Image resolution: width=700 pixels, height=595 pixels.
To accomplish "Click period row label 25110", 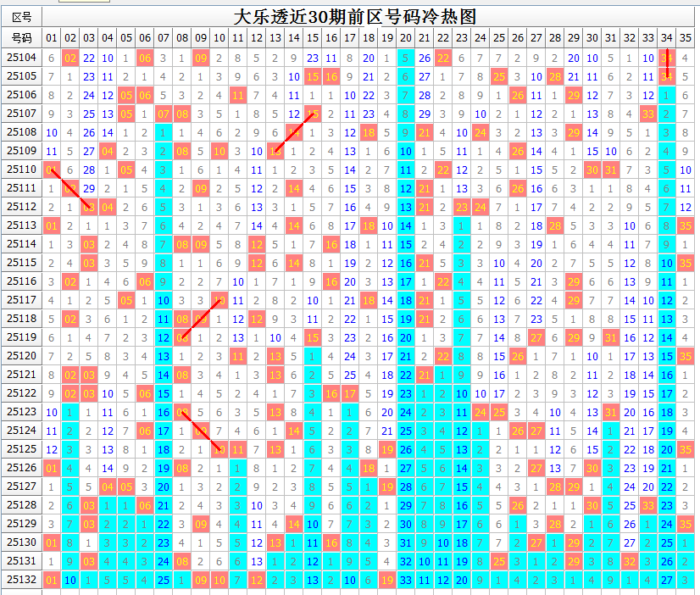I will pyautogui.click(x=21, y=170).
